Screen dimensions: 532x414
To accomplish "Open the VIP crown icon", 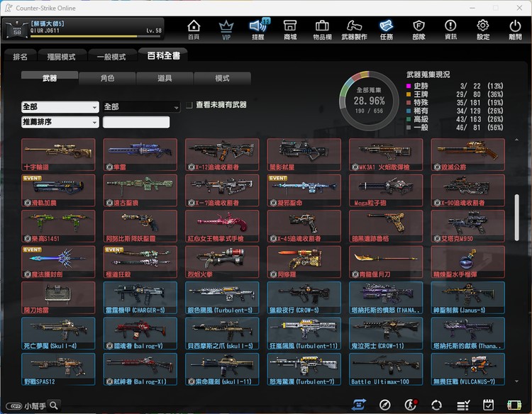I will pyautogui.click(x=226, y=30).
